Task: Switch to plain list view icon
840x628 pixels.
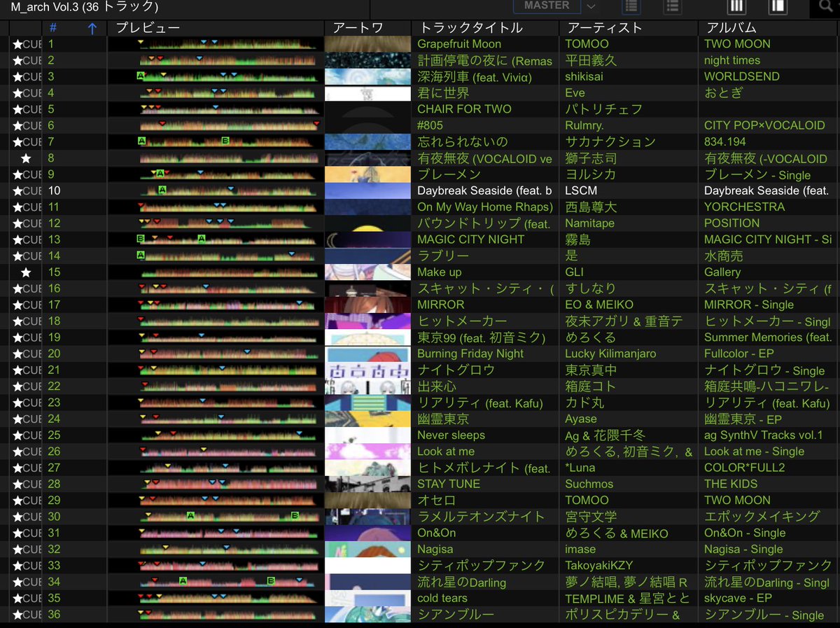Action: coord(671,6)
